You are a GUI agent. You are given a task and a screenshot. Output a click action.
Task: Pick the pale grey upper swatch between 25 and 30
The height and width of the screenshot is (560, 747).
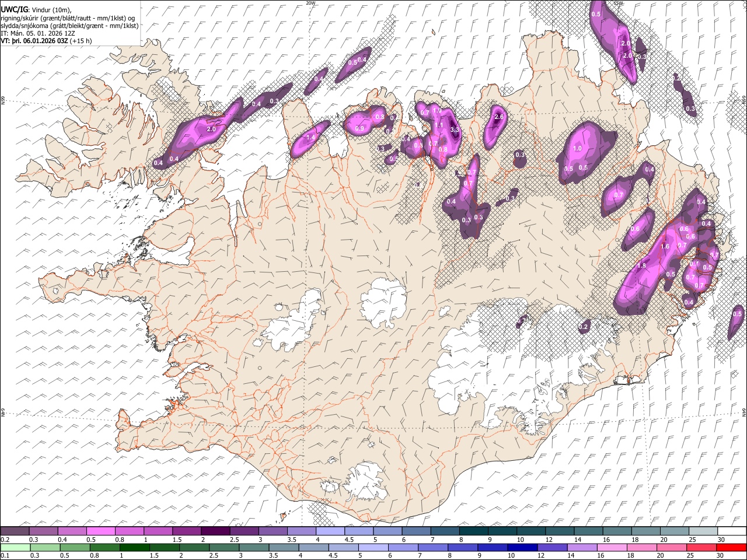(703, 531)
